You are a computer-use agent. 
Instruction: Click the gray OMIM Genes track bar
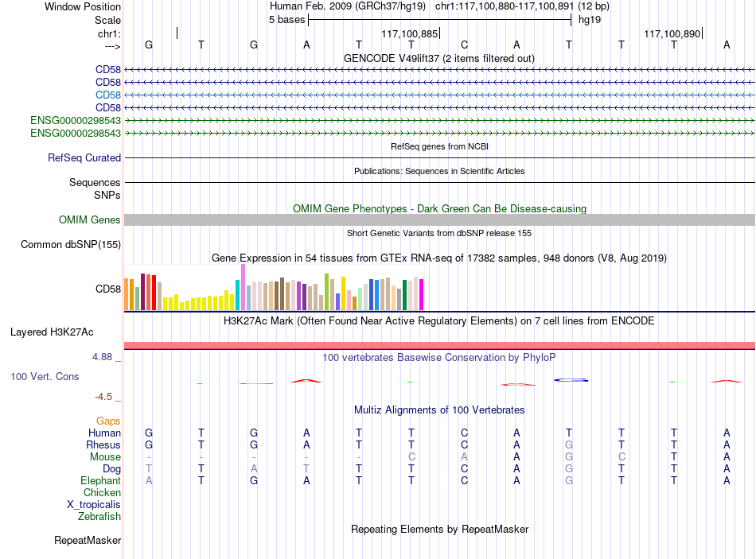[440, 219]
